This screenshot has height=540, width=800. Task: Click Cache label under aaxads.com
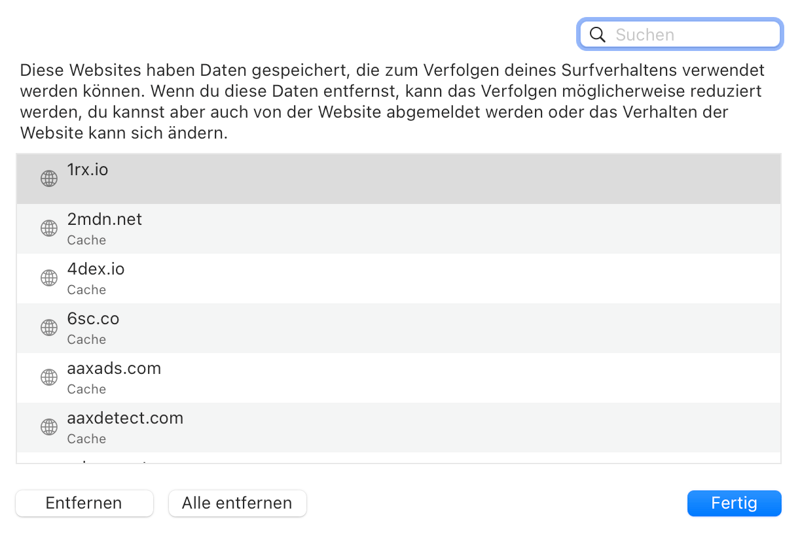[x=87, y=390]
